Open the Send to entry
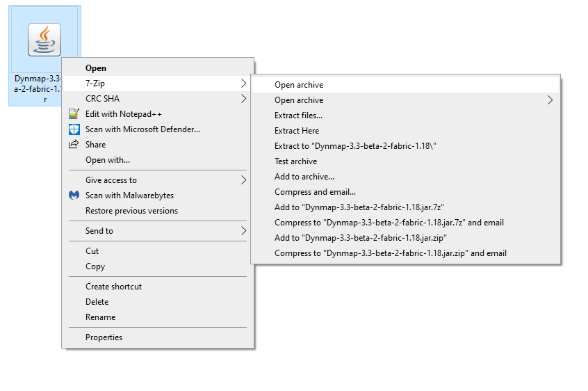588x391 pixels. (x=158, y=231)
